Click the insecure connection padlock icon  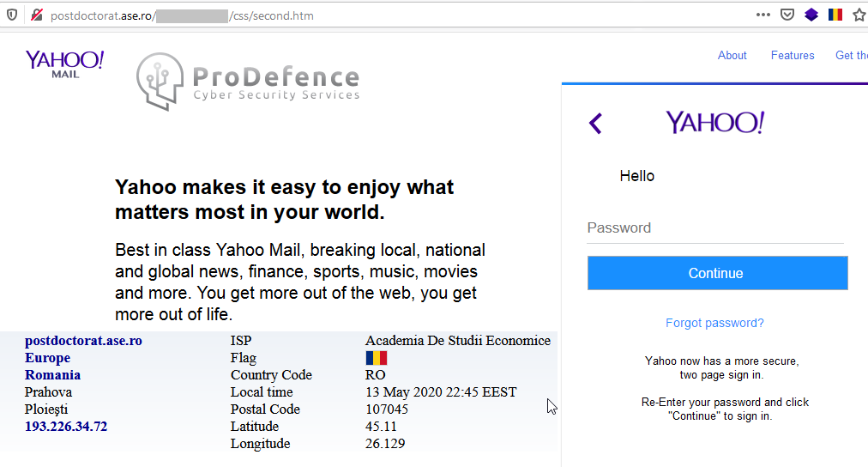(x=37, y=15)
